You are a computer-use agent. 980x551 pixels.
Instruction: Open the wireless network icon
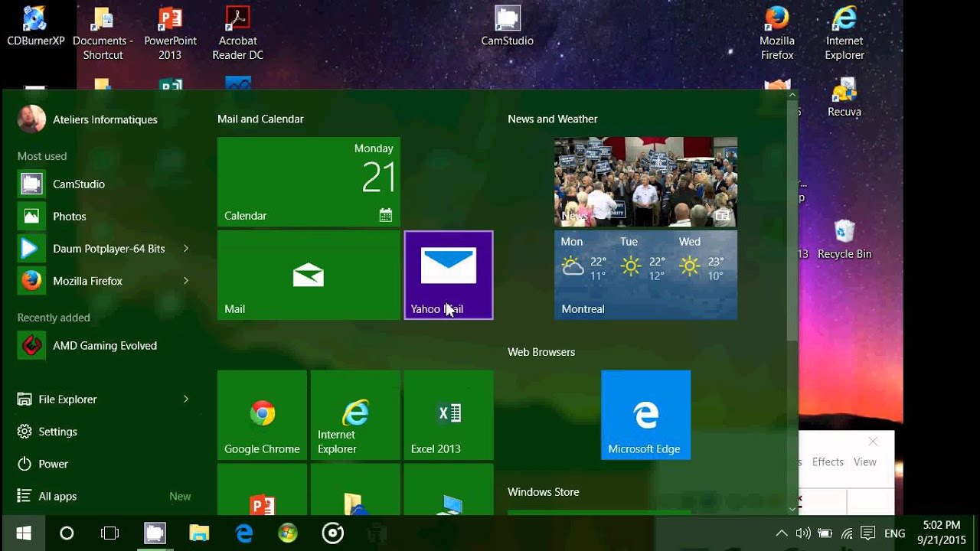847,533
